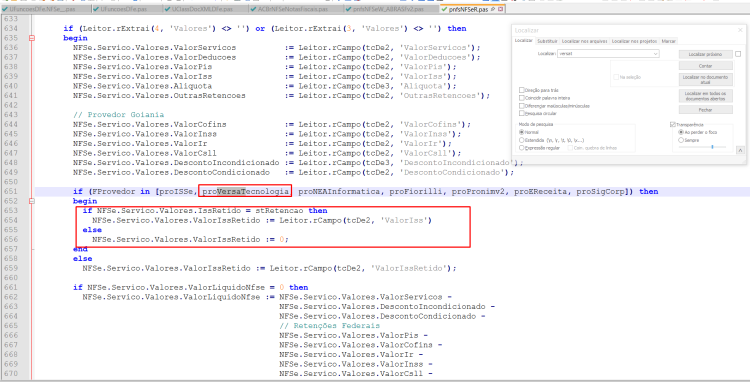This screenshot has width=750, height=382.
Task: Pin the pnfsNFSeR.pas tab
Action: [x=494, y=9]
